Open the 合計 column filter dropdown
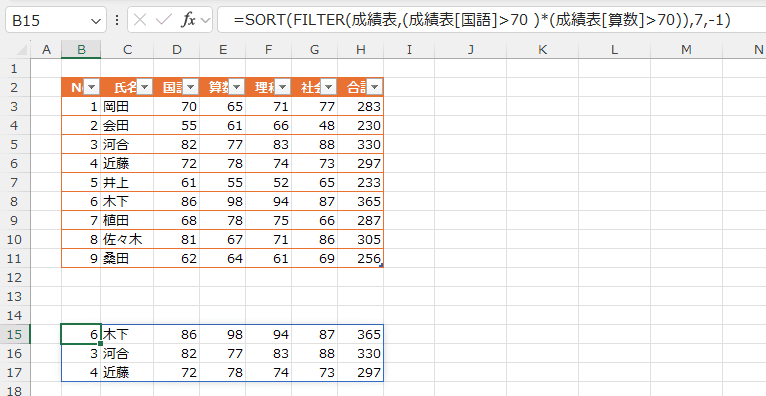The width and height of the screenshot is (766, 396). click(x=374, y=87)
